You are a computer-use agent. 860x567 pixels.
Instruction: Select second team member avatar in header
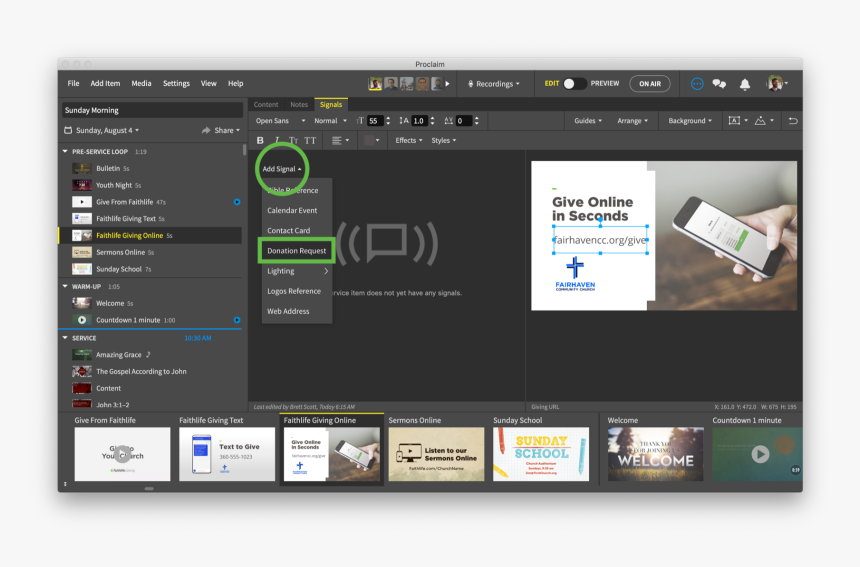coord(391,83)
